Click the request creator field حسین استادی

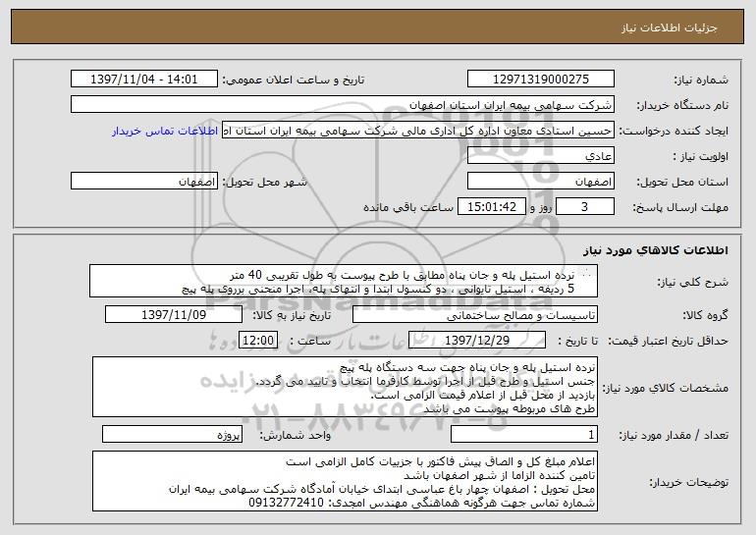coord(418,131)
